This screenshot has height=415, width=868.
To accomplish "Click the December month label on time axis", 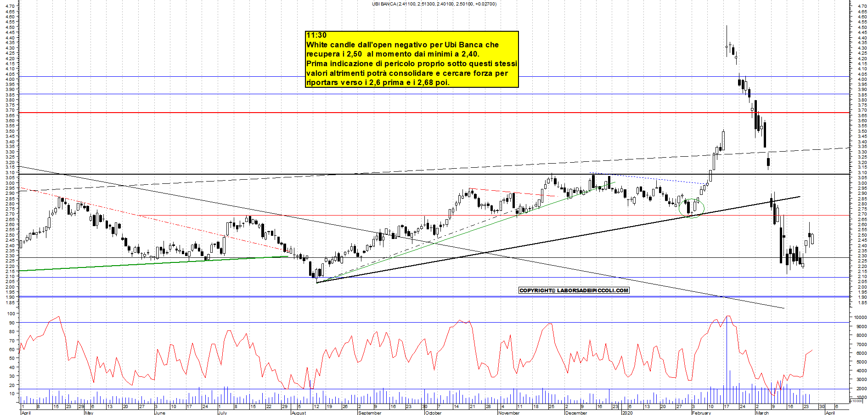I will coord(576,413).
